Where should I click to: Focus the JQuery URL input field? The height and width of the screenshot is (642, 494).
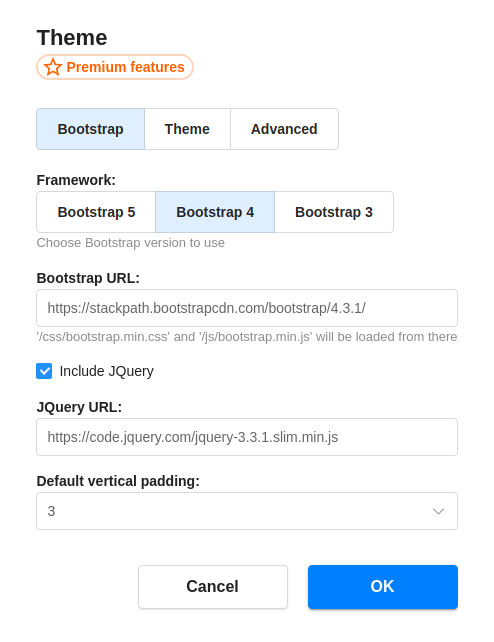coord(247,437)
